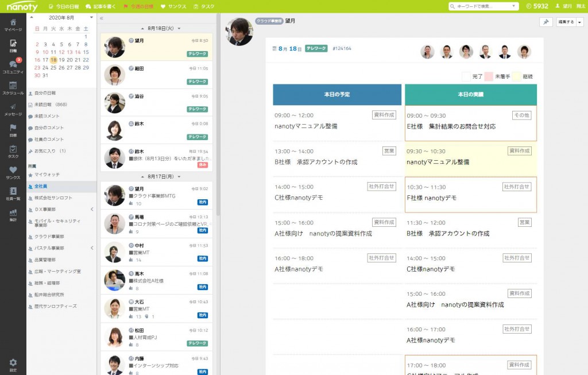Open the 日報 sidebar icon

13,46
